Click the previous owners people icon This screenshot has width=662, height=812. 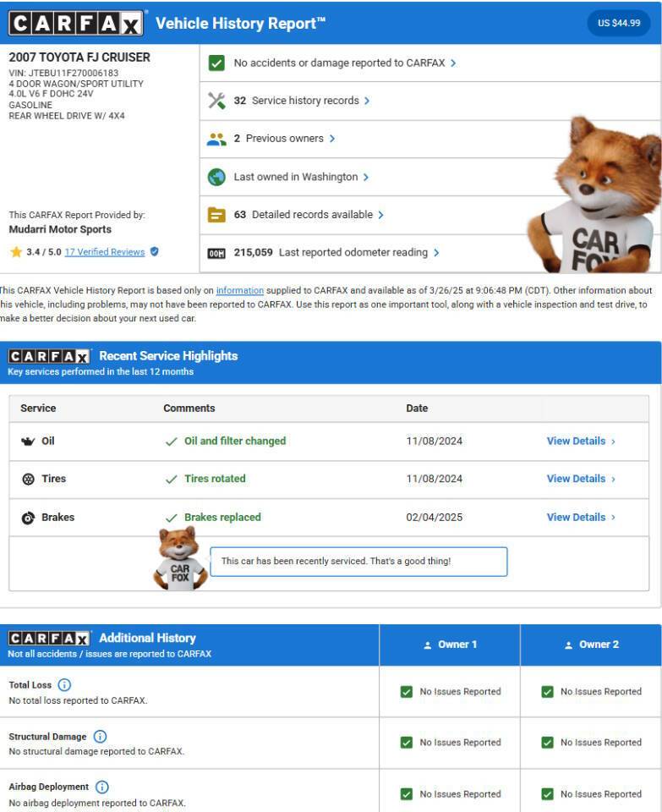click(216, 139)
